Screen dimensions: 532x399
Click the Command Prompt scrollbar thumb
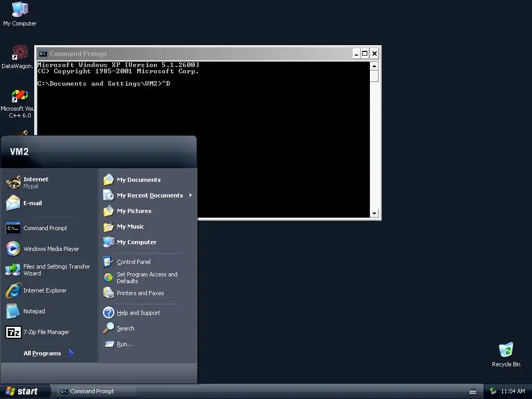[374, 76]
